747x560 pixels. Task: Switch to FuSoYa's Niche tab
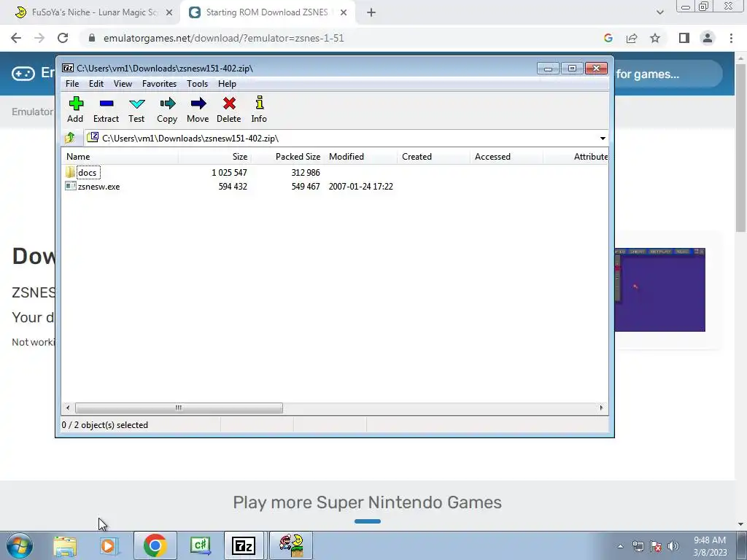point(93,12)
